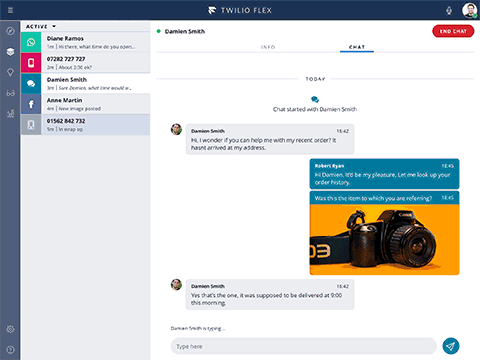Expand the ACTIVE tasks dropdown
The width and height of the screenshot is (480, 360).
pyautogui.click(x=41, y=26)
